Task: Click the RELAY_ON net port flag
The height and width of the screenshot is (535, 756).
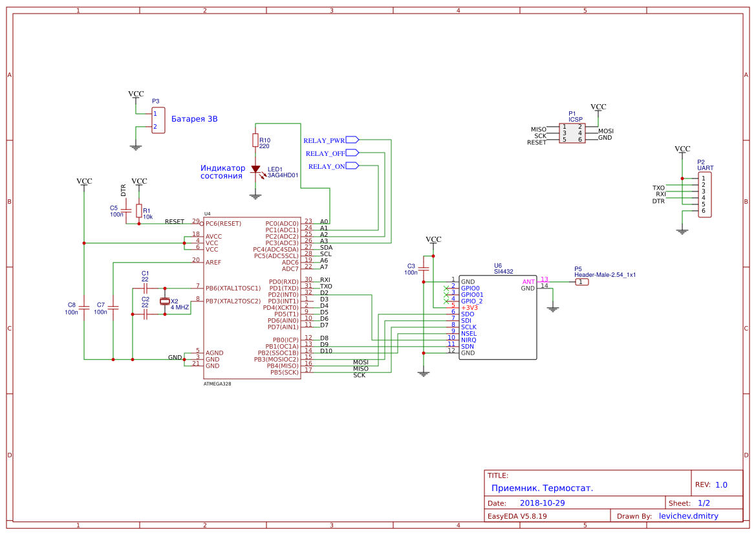Action: click(x=352, y=166)
